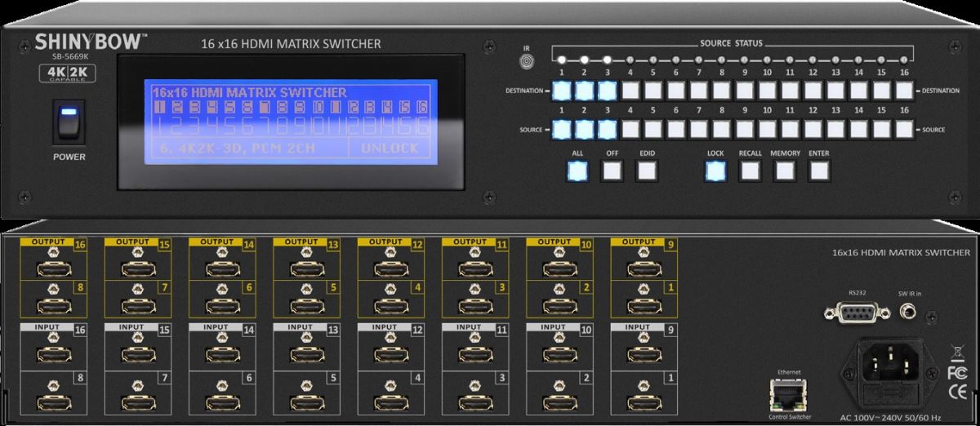Hit the OFF button
This screenshot has width=980, height=426.
tap(612, 171)
